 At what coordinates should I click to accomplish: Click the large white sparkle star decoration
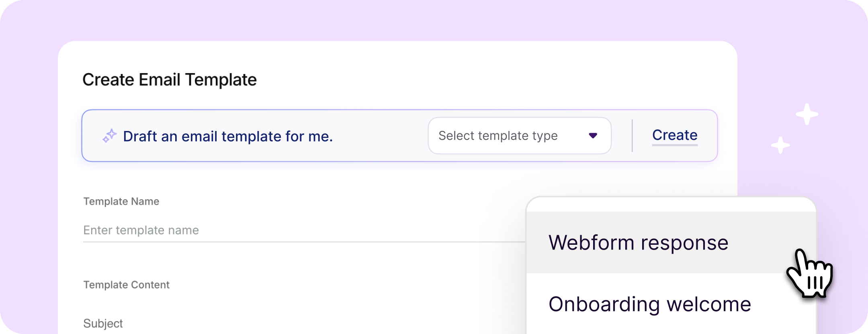coord(807,114)
